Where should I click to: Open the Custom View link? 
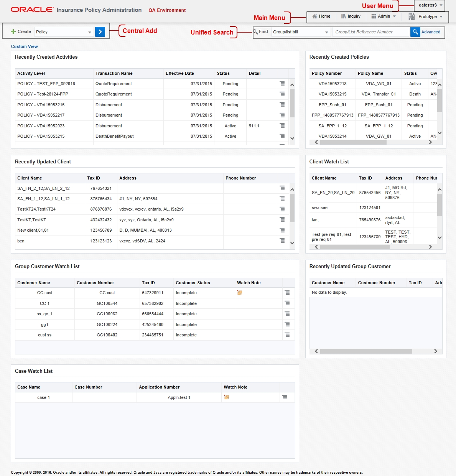tap(24, 47)
